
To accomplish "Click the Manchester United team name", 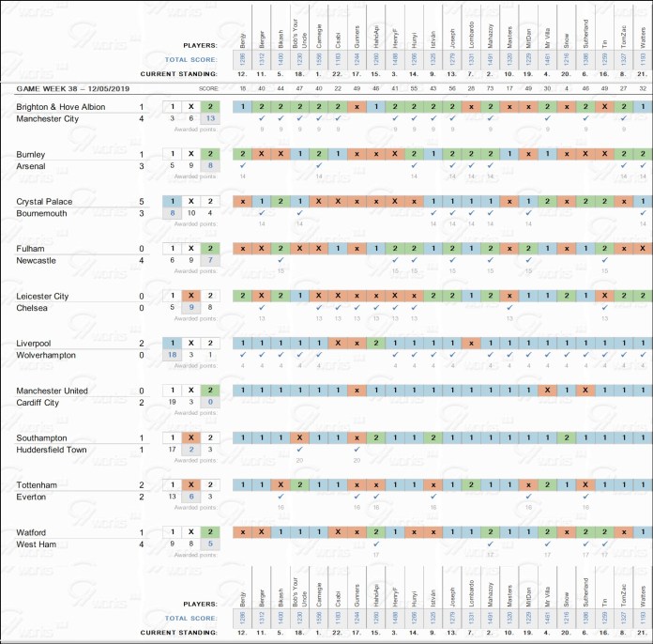I will (x=52, y=390).
